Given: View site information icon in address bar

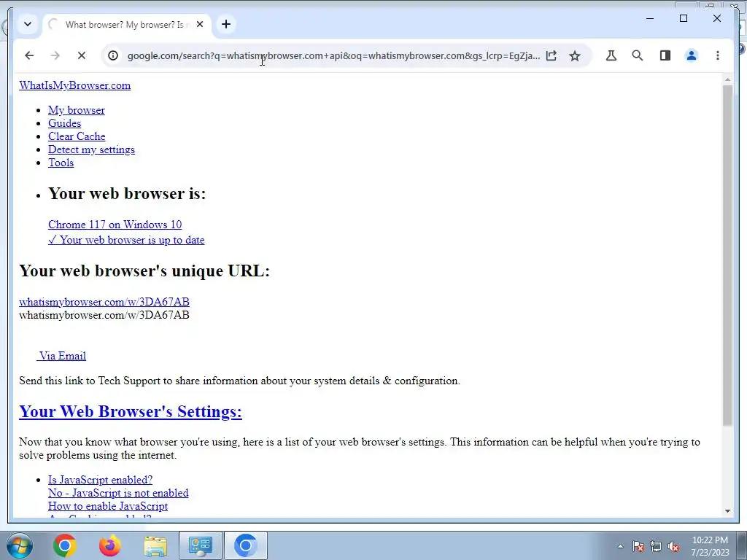Looking at the screenshot, I should tap(113, 55).
